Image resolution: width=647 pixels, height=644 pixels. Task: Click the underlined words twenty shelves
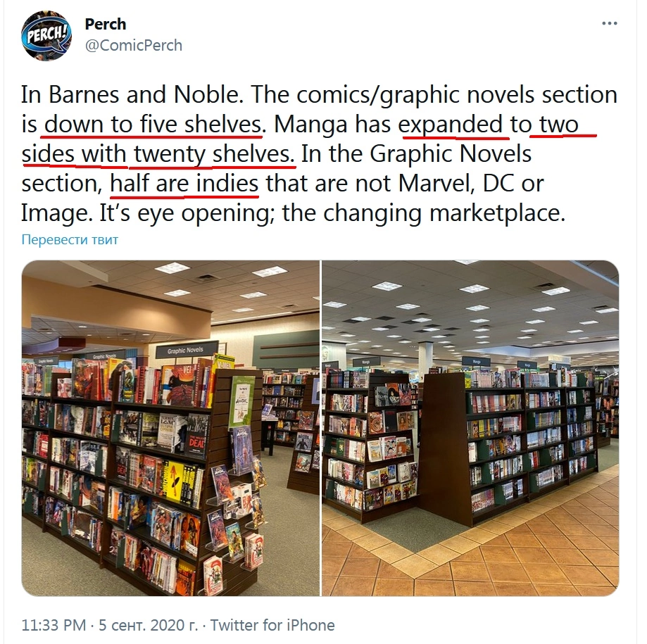(x=212, y=154)
